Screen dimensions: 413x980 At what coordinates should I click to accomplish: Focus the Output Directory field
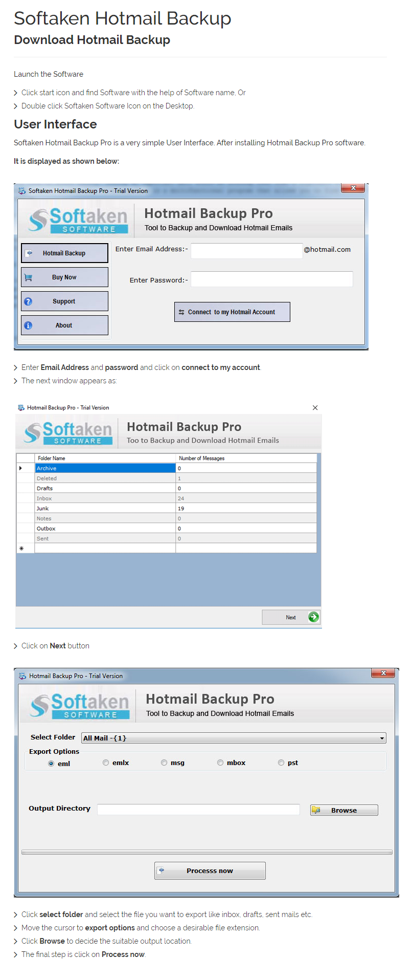click(x=198, y=809)
